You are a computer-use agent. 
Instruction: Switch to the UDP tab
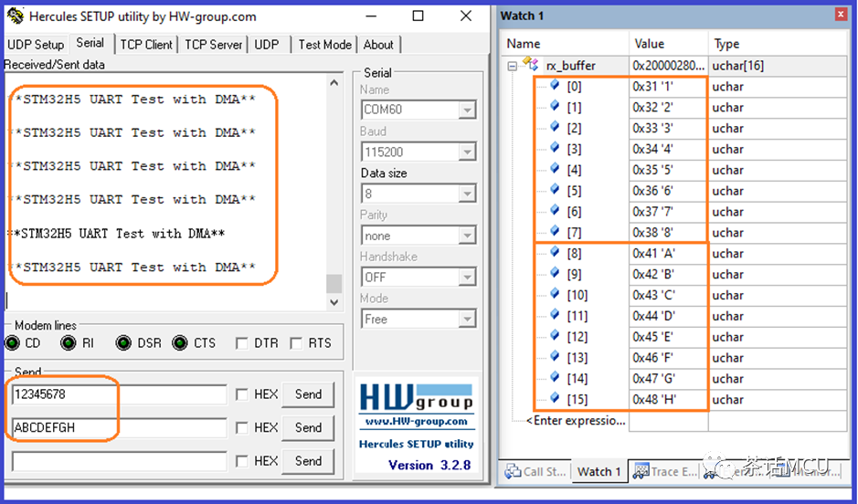coord(267,44)
